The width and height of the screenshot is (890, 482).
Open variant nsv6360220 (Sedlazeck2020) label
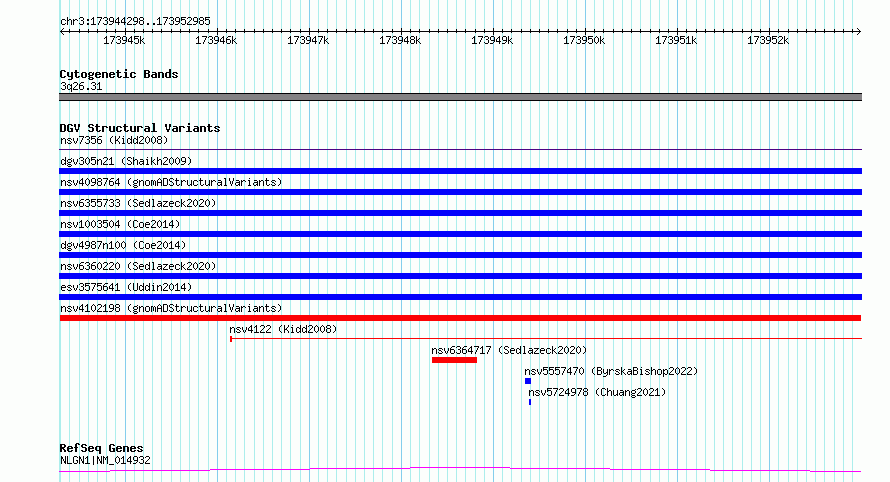click(138, 266)
